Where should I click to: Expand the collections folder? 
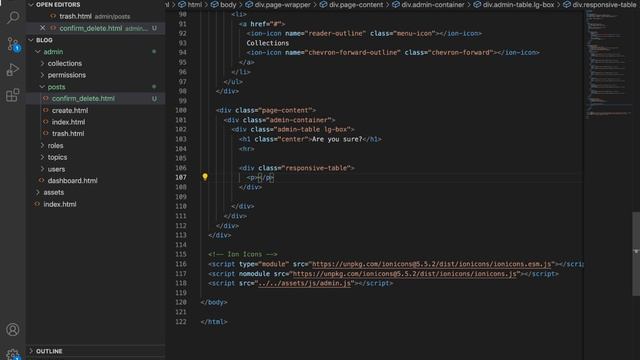tap(42, 63)
